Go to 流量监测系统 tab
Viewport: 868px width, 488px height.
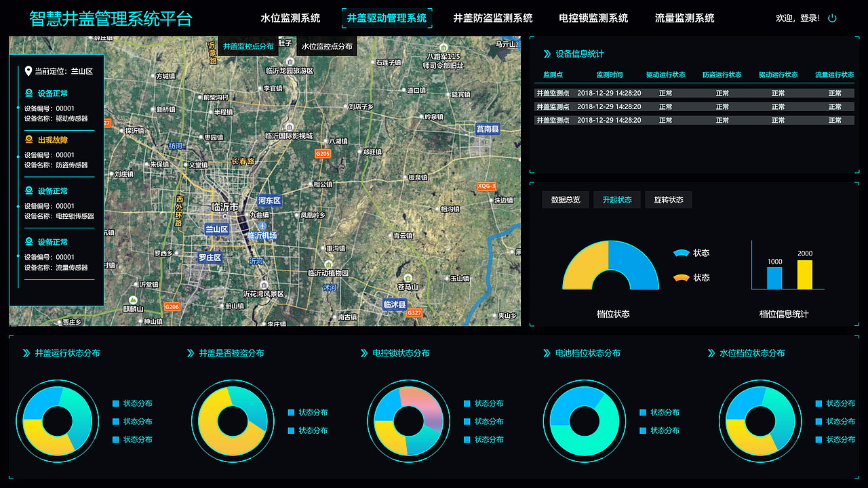685,18
